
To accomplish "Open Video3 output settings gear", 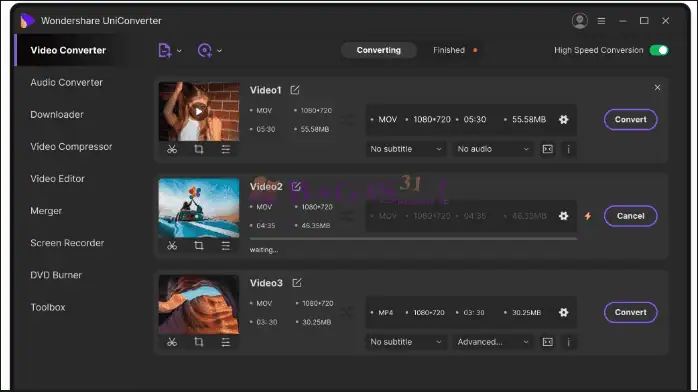I will tap(564, 312).
